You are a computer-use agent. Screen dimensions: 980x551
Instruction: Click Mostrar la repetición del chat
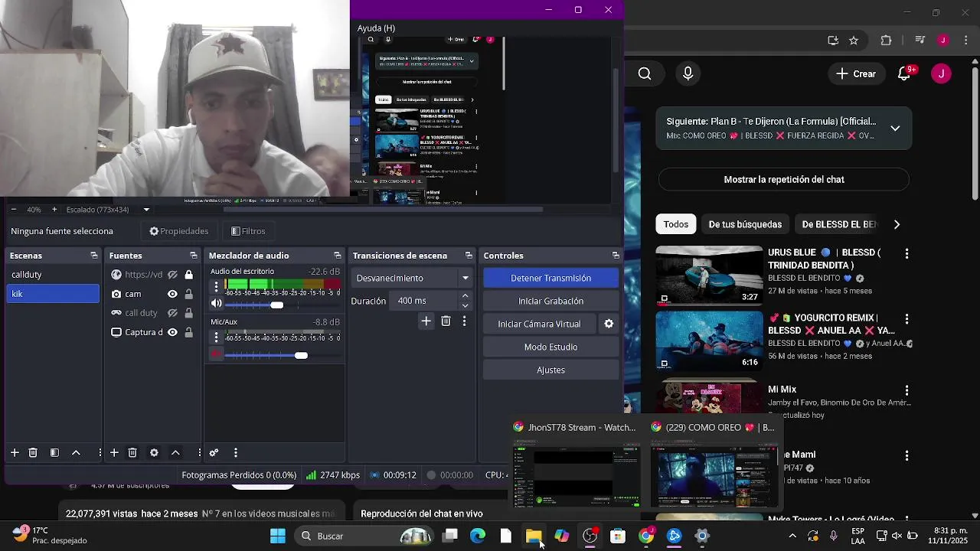coord(784,180)
